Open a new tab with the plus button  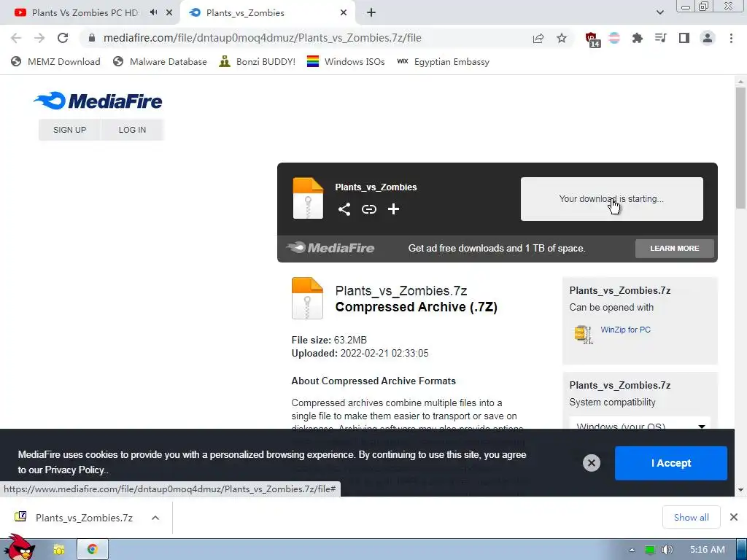point(371,13)
